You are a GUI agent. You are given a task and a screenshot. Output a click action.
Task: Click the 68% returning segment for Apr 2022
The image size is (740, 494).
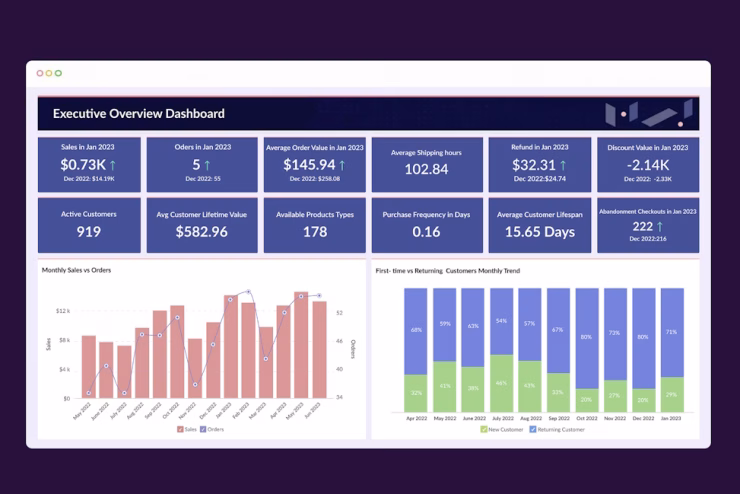point(416,331)
